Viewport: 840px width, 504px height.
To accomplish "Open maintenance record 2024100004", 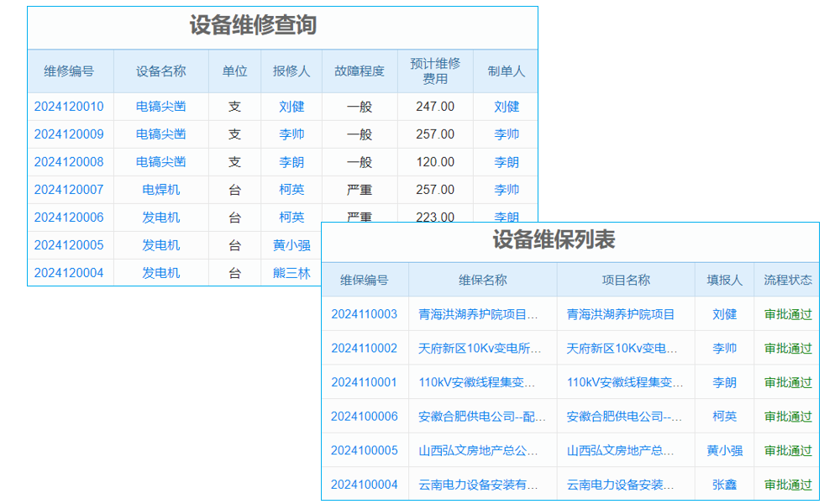I will [x=365, y=483].
